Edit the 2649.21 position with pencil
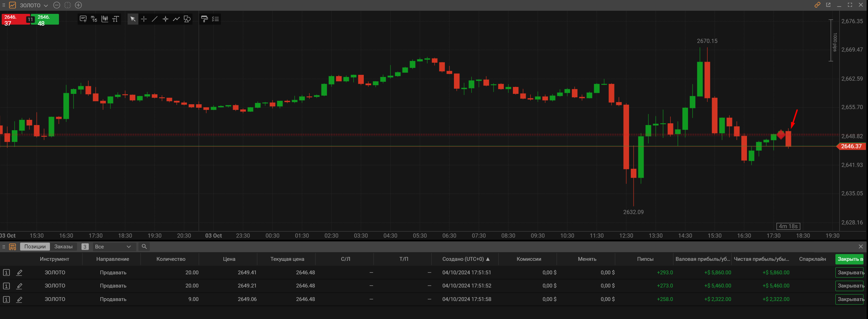Screen dimensions: 868x319 (x=19, y=286)
